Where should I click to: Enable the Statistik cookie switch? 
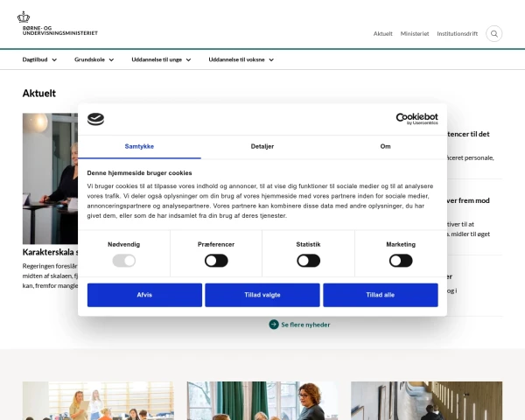point(308,261)
